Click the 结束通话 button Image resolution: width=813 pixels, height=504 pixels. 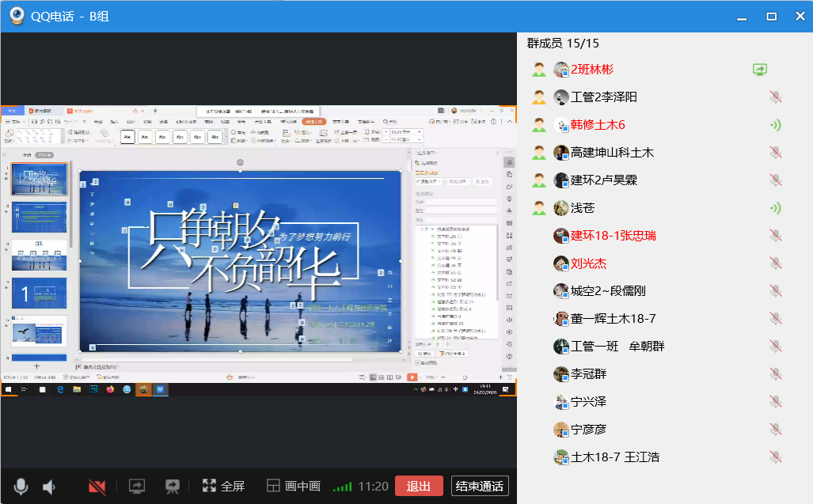480,486
